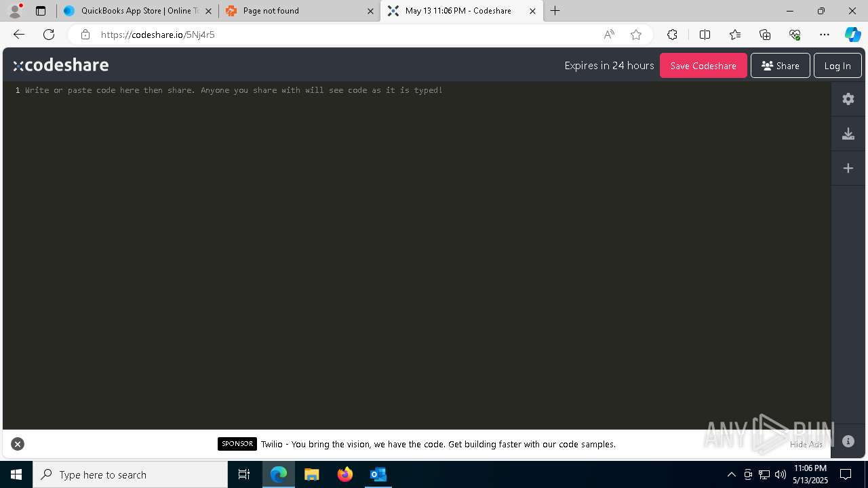View site information lock icon
Image resolution: width=868 pixels, height=488 pixels.
tap(85, 35)
